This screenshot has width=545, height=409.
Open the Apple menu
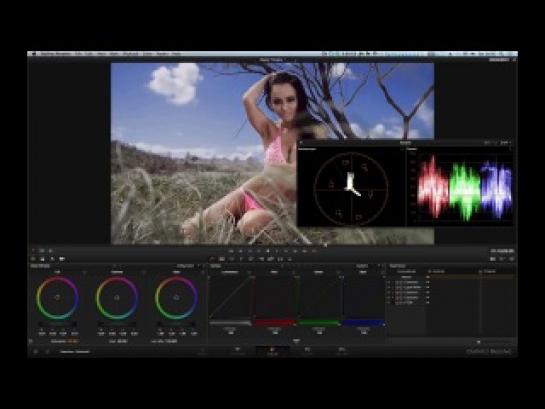click(34, 54)
